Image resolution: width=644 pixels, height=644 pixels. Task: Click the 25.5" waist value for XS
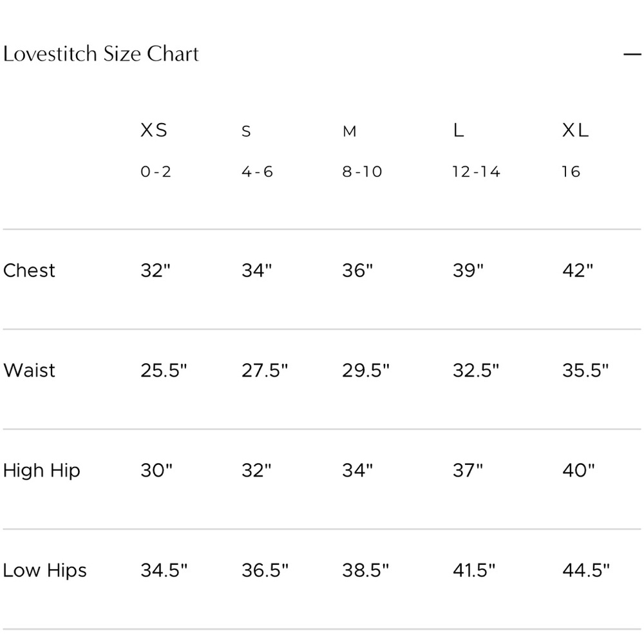[164, 370]
